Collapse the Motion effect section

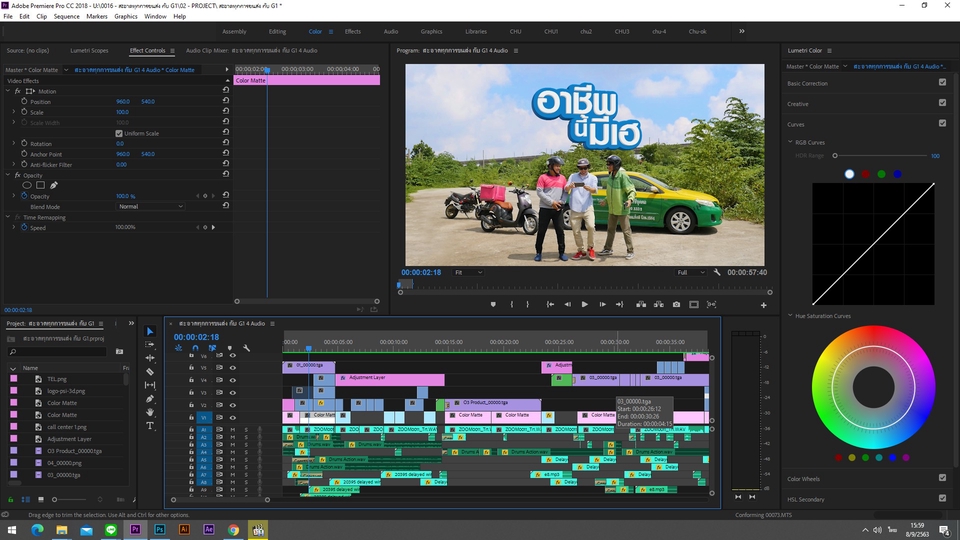8,91
